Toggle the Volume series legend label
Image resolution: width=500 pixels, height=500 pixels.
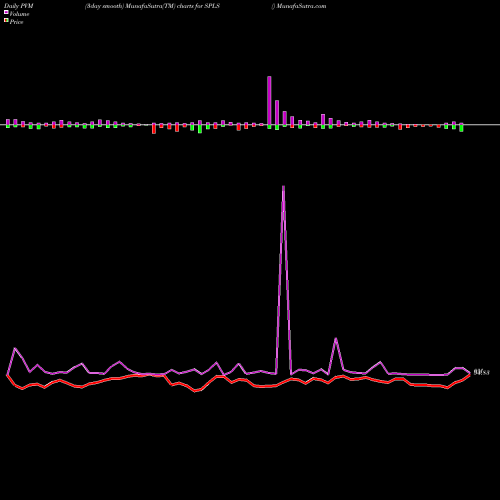click(x=19, y=14)
